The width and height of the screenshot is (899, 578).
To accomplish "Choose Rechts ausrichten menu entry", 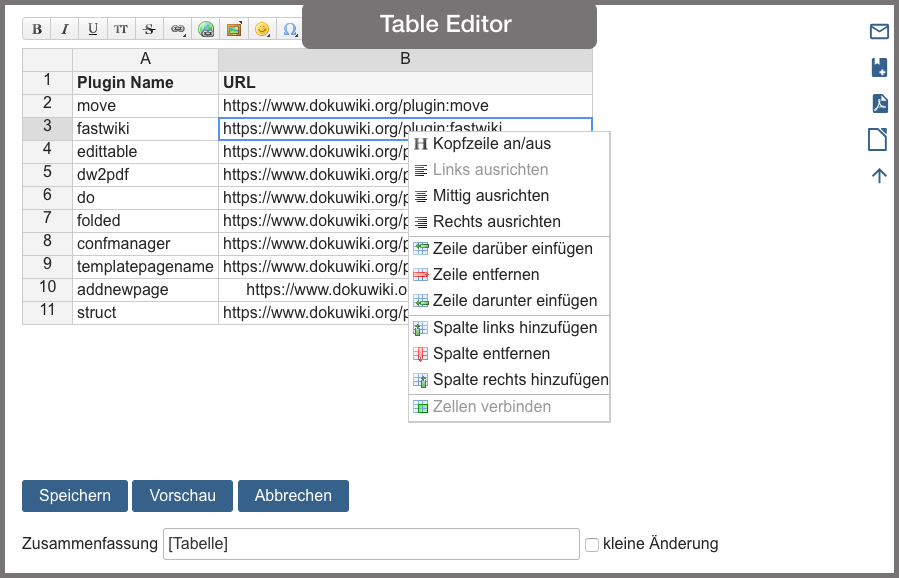I will 509,221.
